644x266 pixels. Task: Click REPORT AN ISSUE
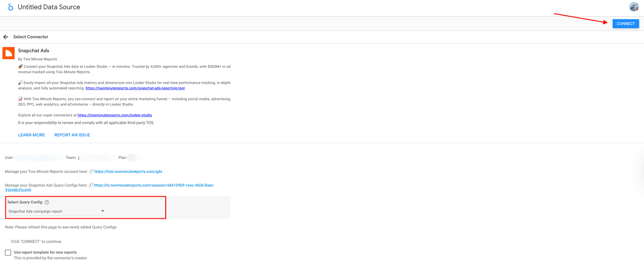pos(72,135)
